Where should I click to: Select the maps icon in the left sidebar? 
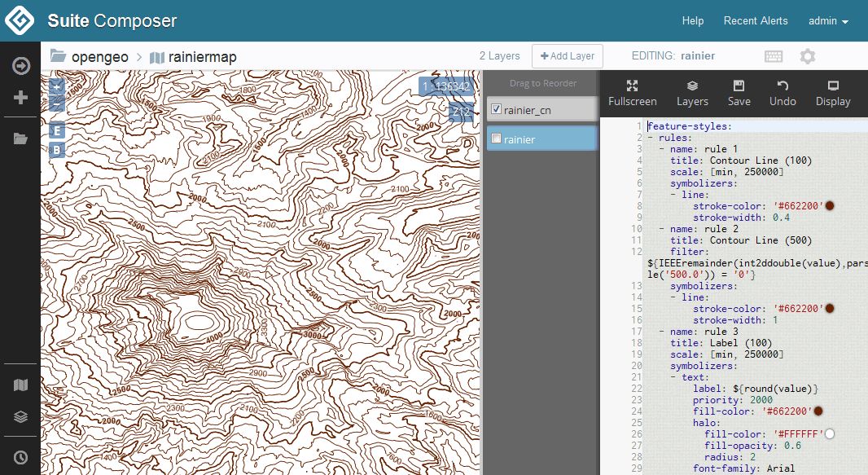coord(20,385)
